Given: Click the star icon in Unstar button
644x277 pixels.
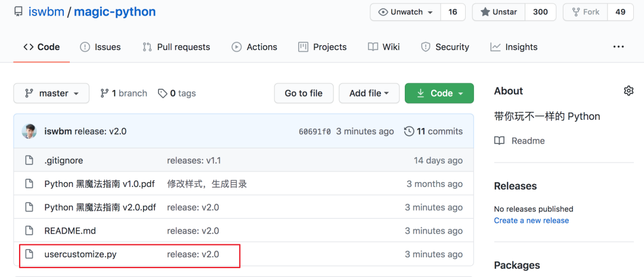Looking at the screenshot, I should [485, 12].
